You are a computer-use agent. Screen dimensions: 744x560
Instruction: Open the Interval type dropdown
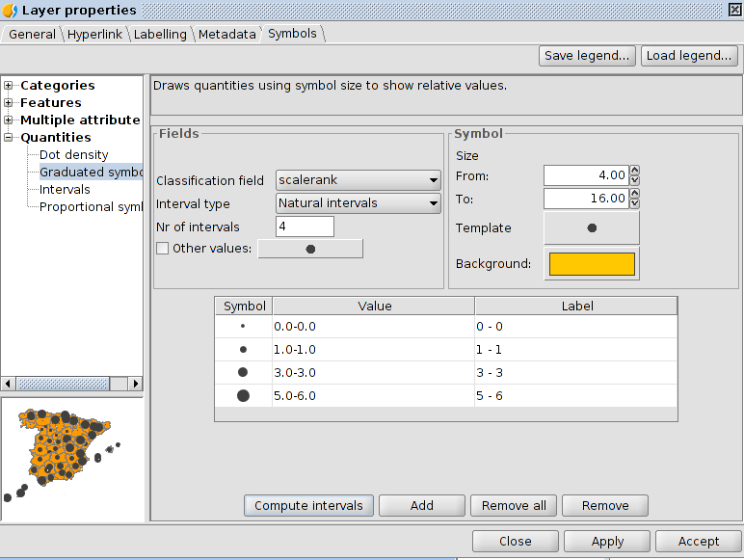coord(358,203)
